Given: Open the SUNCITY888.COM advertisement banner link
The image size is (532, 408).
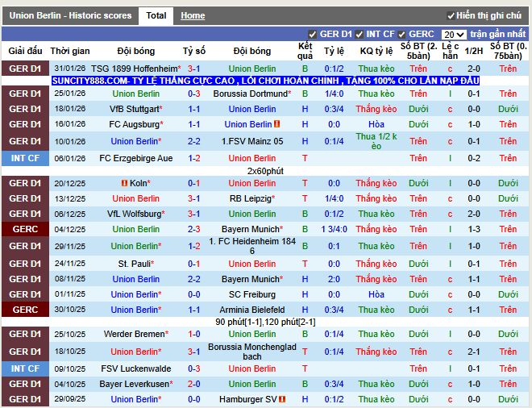Looking at the screenshot, I should coord(265,81).
